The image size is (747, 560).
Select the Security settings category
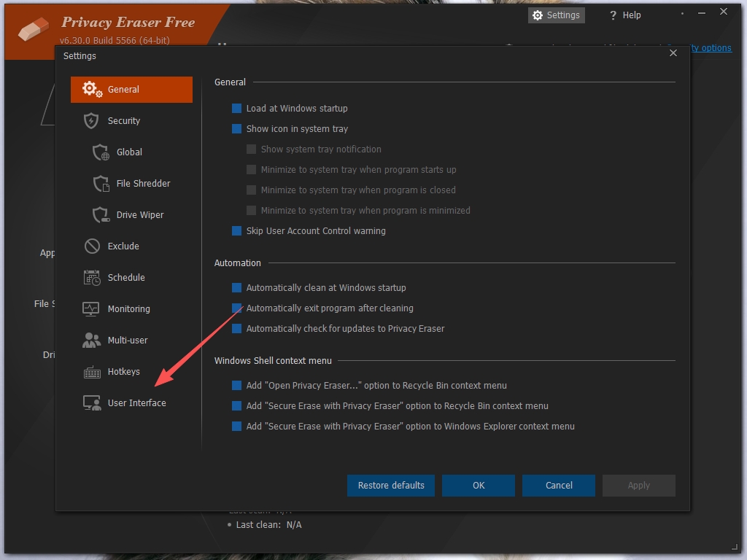[x=131, y=121]
